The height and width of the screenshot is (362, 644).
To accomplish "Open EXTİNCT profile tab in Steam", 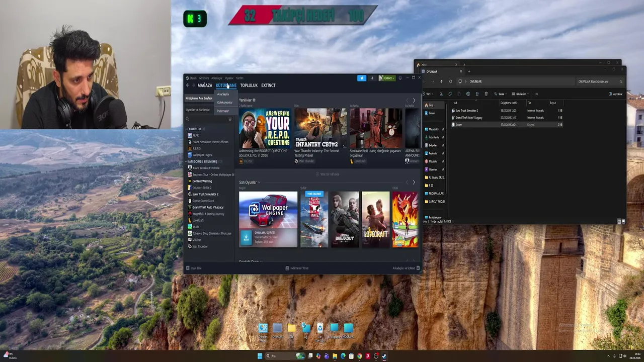I will (x=268, y=85).
